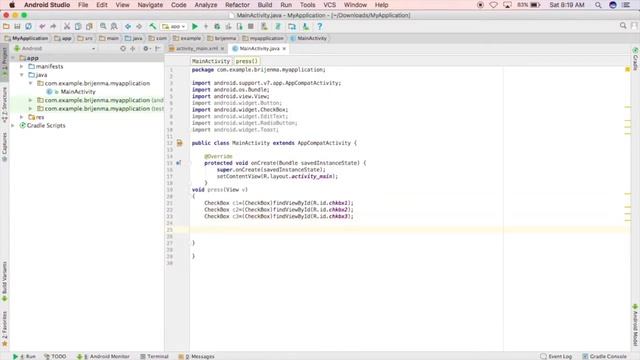Screen dimensions: 640x360
Task: Click the myapplication breadcrumb folder
Action: point(263,38)
